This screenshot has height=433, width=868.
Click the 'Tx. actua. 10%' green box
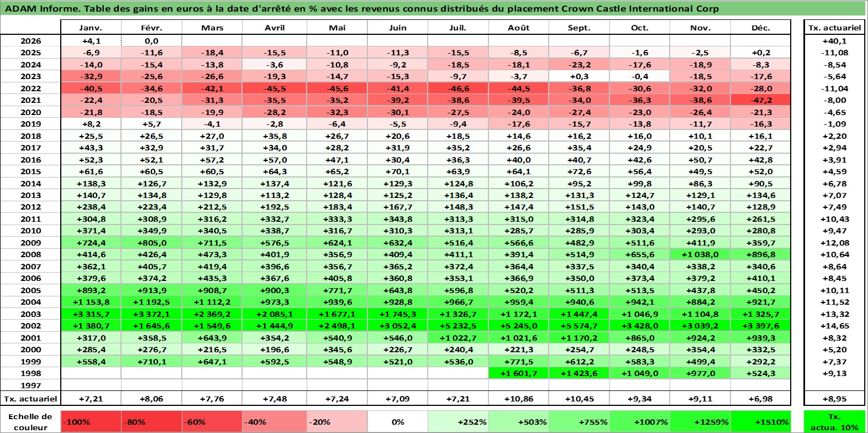click(834, 422)
